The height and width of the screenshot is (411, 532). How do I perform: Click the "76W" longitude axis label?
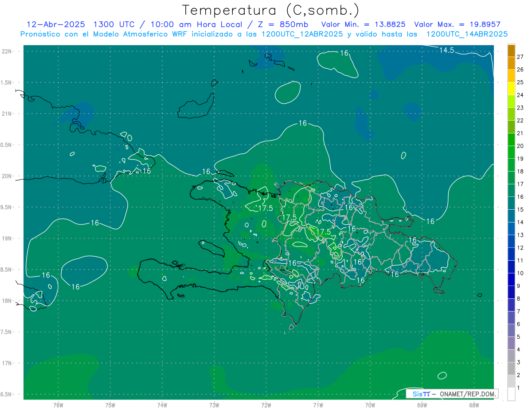coord(58,405)
